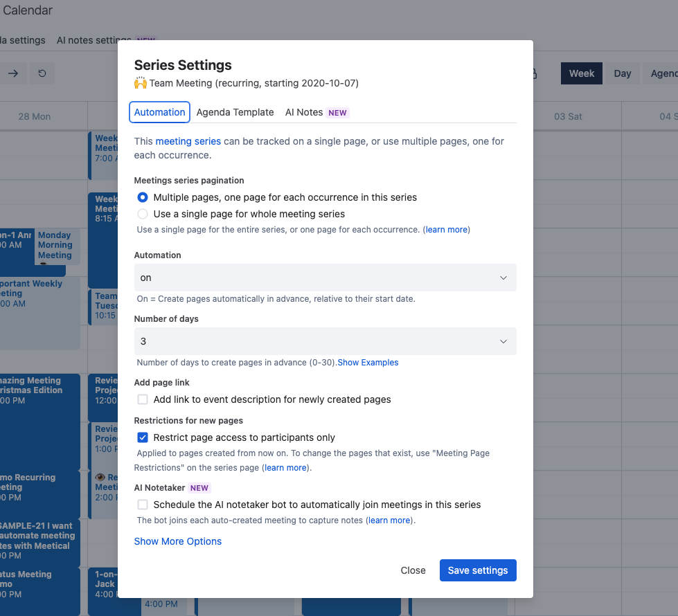This screenshot has height=616, width=678.
Task: Click the refresh calendar icon
Action: (x=42, y=73)
